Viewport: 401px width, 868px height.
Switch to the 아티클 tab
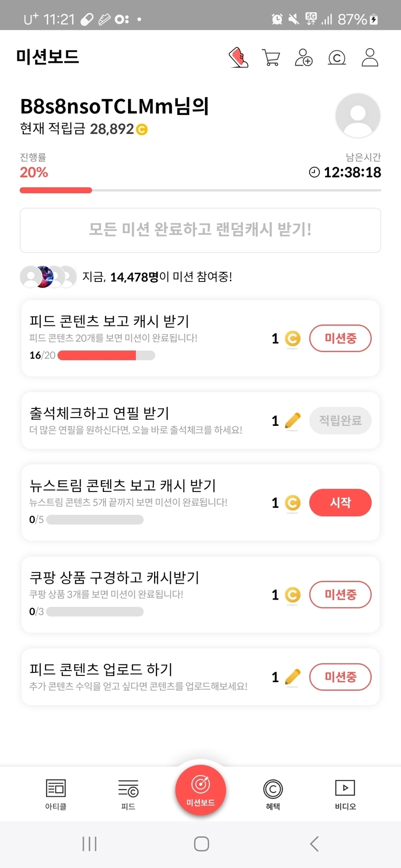[x=56, y=794]
